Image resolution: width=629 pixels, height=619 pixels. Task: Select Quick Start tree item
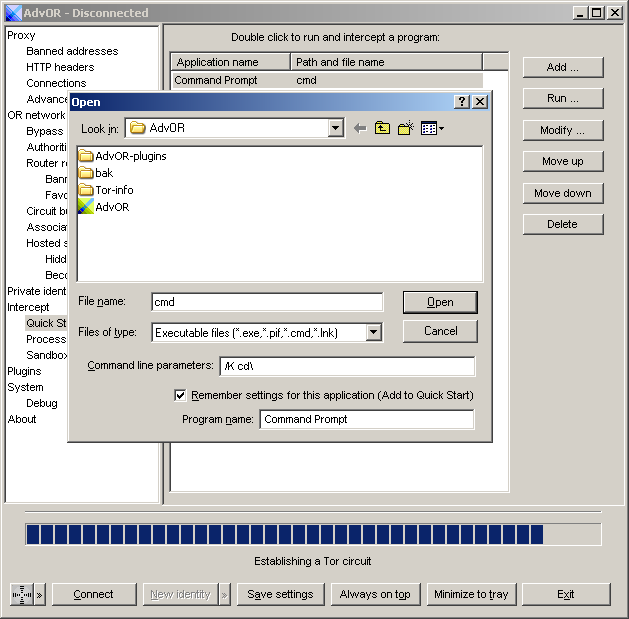(x=46, y=323)
